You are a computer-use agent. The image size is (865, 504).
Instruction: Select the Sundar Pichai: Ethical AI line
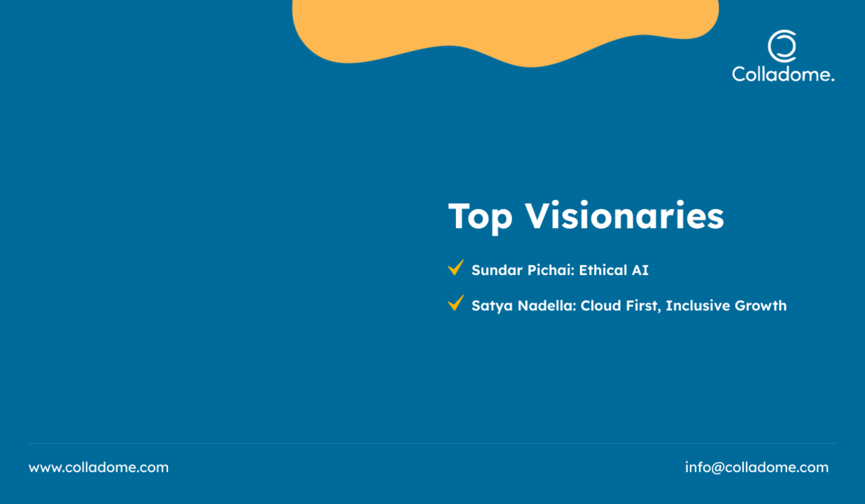(x=560, y=270)
